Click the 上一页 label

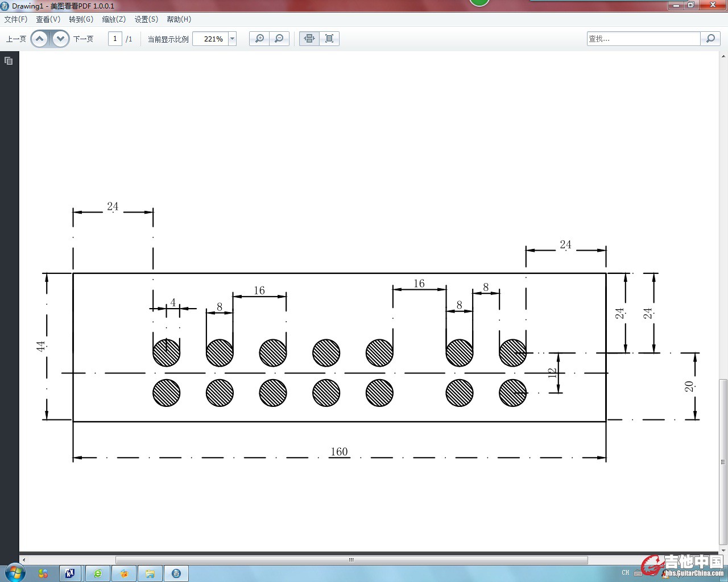(16, 39)
